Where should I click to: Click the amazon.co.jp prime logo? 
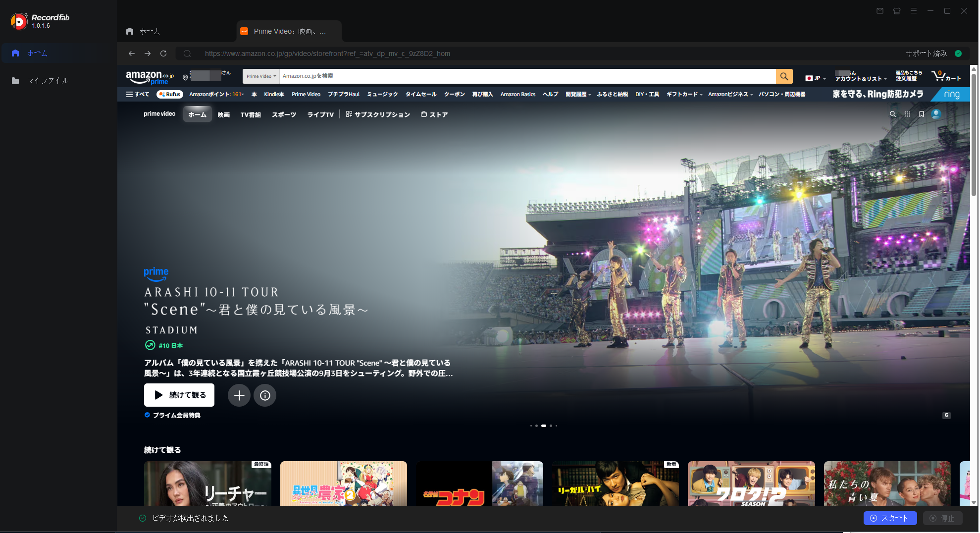[150, 77]
